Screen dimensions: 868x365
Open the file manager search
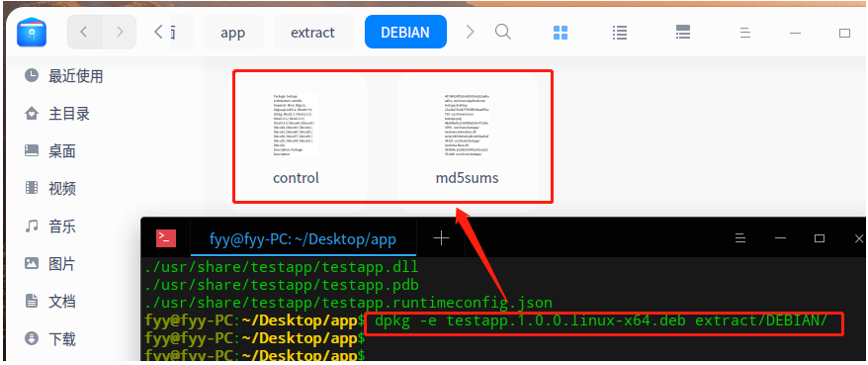point(502,32)
